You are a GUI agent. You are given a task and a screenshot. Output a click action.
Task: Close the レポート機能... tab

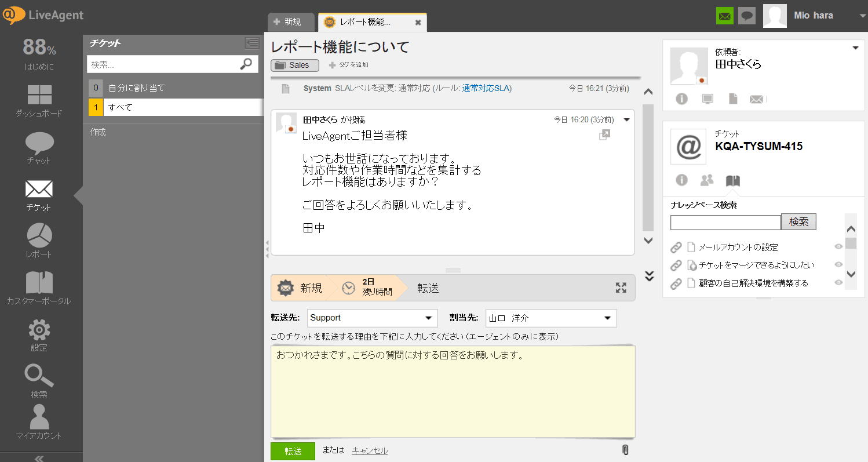pyautogui.click(x=418, y=23)
